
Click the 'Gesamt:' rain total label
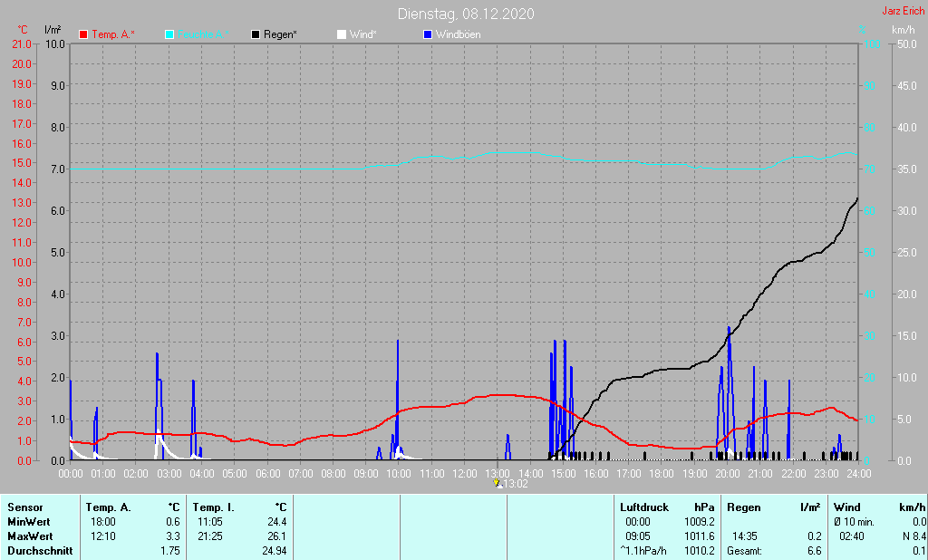(745, 551)
